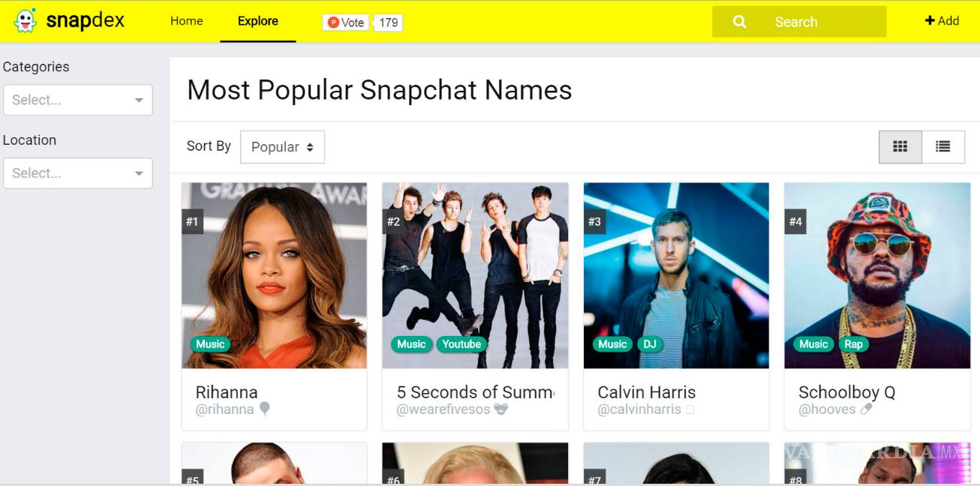Select the Explore tab
980x486 pixels.
tap(258, 21)
